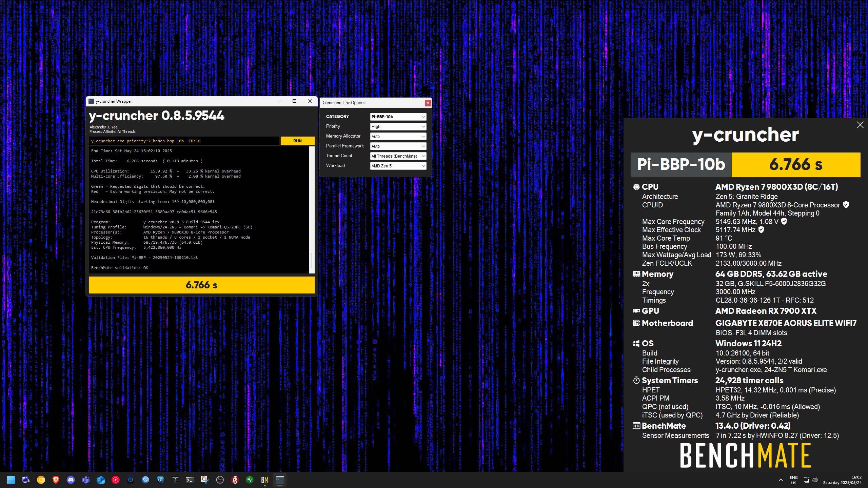Click the '24,928 timer calls' value
The image size is (868, 488).
749,380
